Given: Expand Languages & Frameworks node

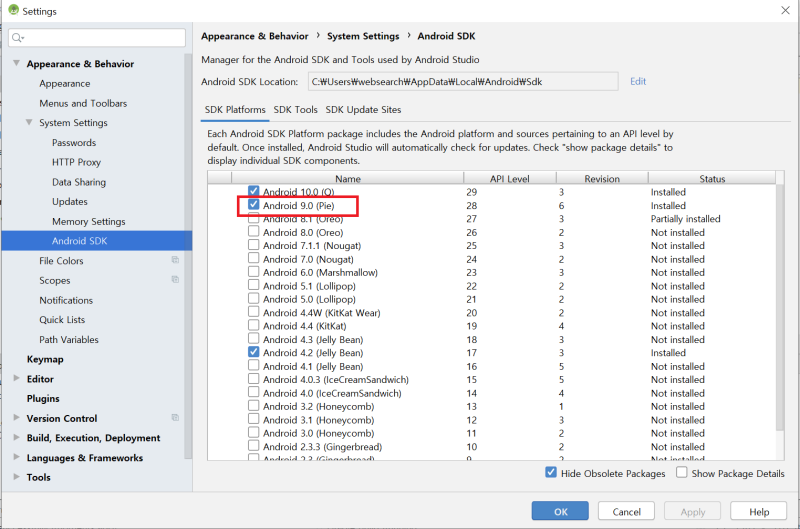Looking at the screenshot, I should tap(16, 457).
